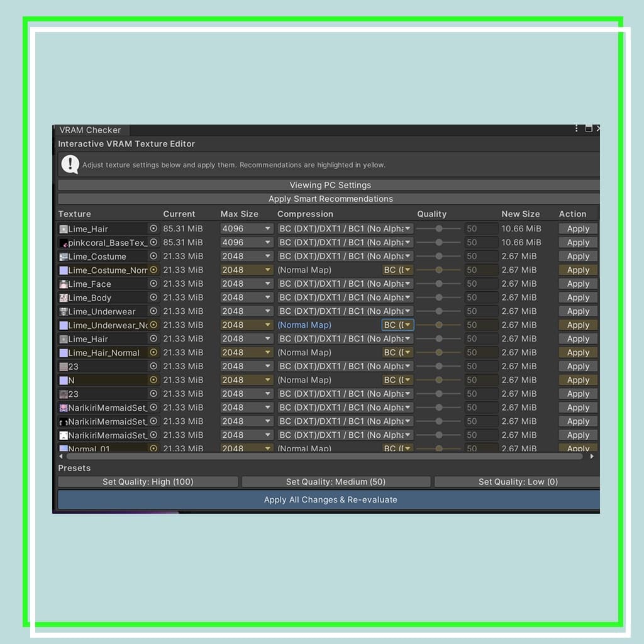Open the BC compression dropdown for Lime_Costume_Norr

coord(397,270)
